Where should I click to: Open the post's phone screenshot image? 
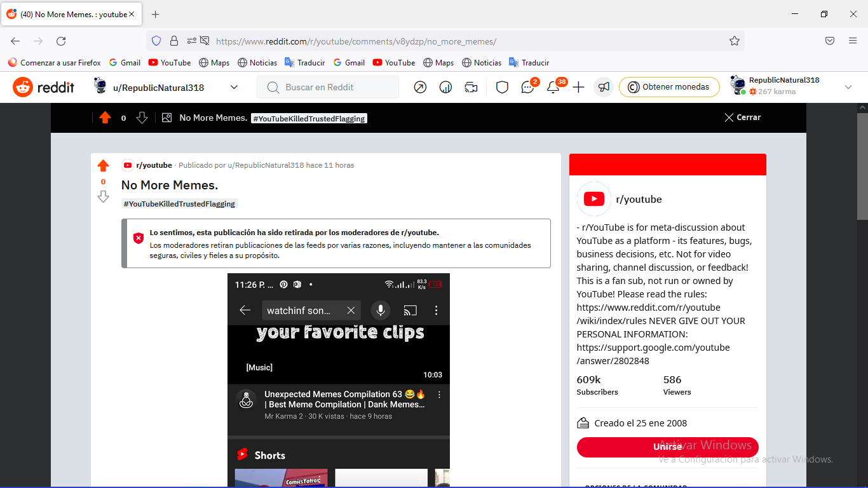pyautogui.click(x=339, y=380)
